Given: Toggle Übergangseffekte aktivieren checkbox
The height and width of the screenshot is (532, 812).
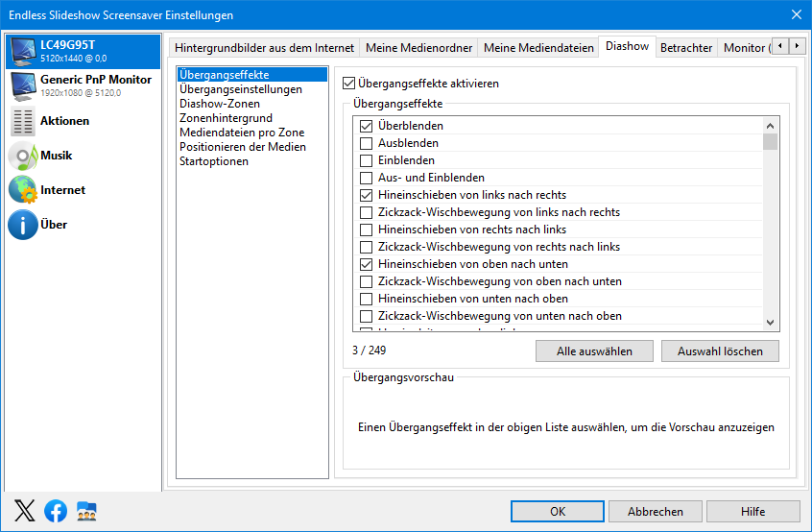Looking at the screenshot, I should pyautogui.click(x=348, y=84).
